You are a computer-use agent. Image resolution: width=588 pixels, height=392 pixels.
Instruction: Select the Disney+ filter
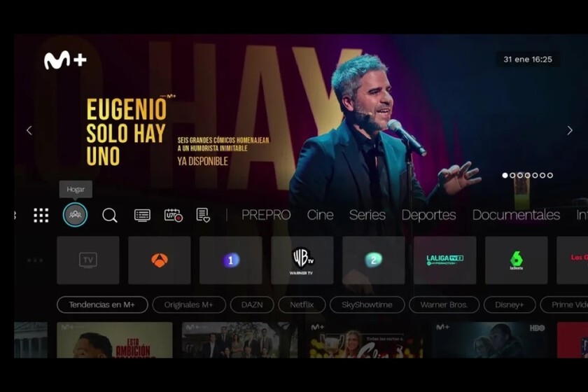point(510,304)
